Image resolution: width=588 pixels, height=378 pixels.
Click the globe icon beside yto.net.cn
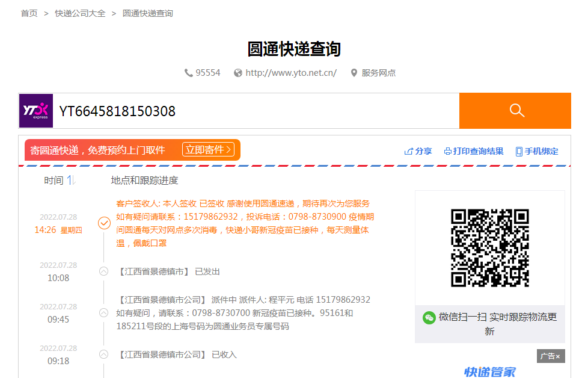point(237,73)
